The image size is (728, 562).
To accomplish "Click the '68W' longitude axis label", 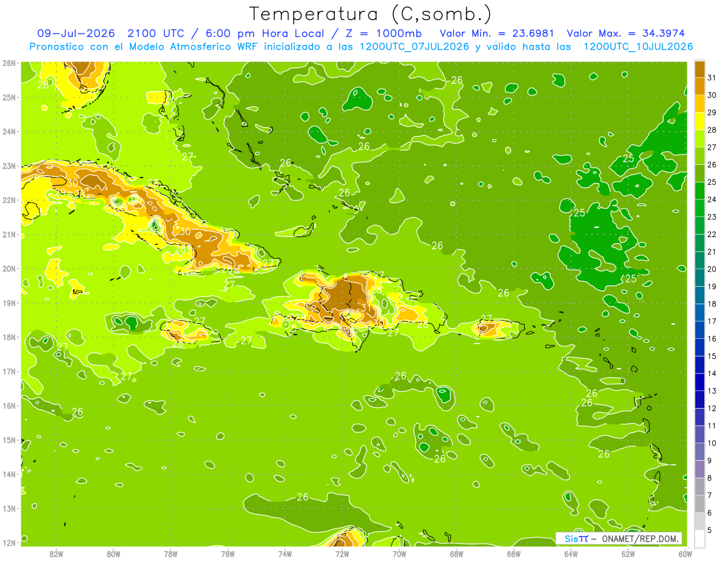I will click(456, 554).
